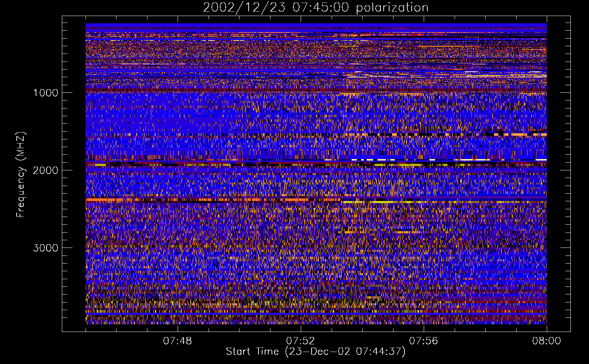Click the '07:52' time axis label

[300, 341]
